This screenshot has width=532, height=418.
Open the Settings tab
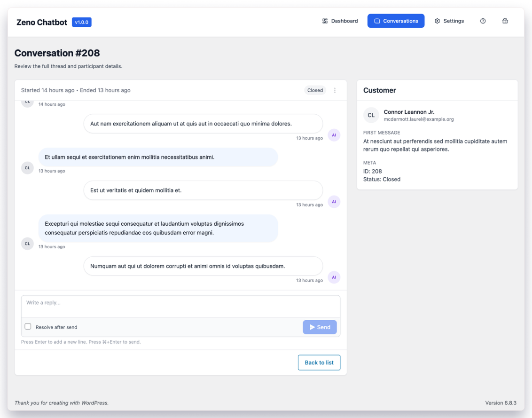coord(449,21)
